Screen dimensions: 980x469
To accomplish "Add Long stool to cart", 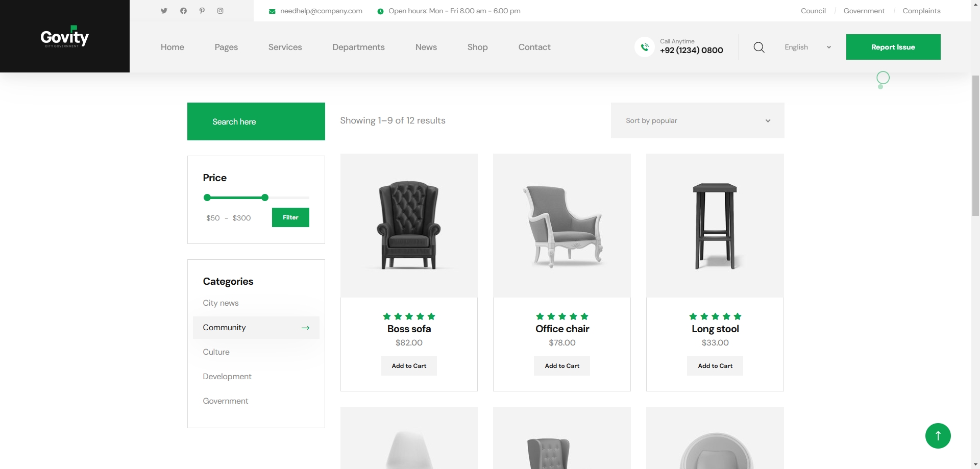I will (x=715, y=366).
